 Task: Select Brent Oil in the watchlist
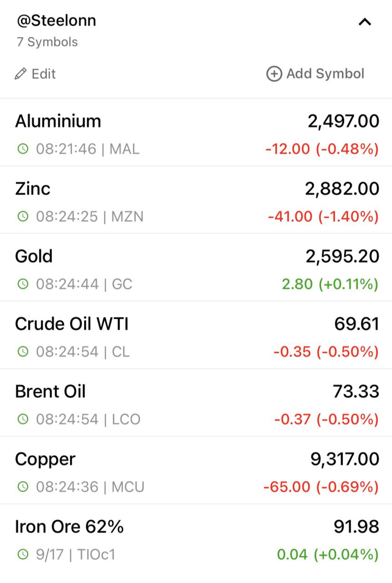tap(196, 403)
